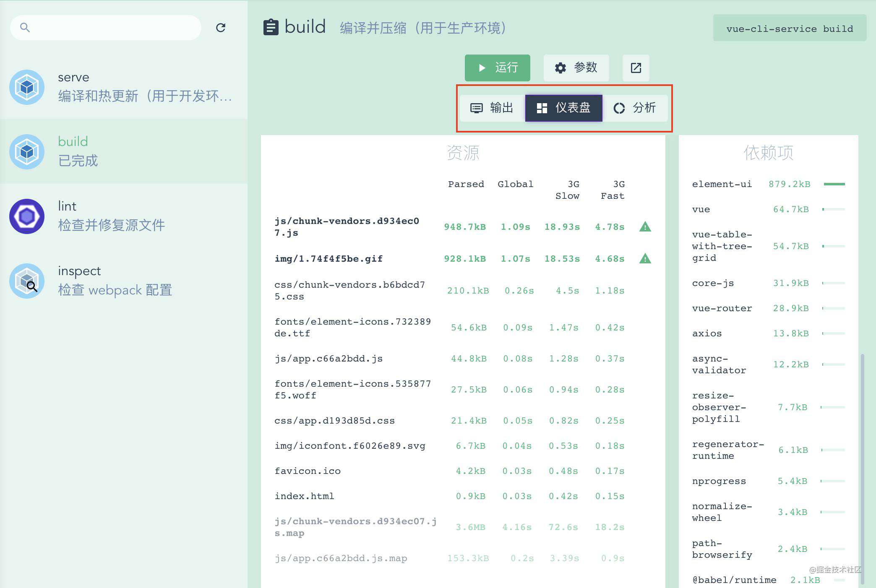
Task: Click the axios dependency name
Action: click(x=707, y=333)
